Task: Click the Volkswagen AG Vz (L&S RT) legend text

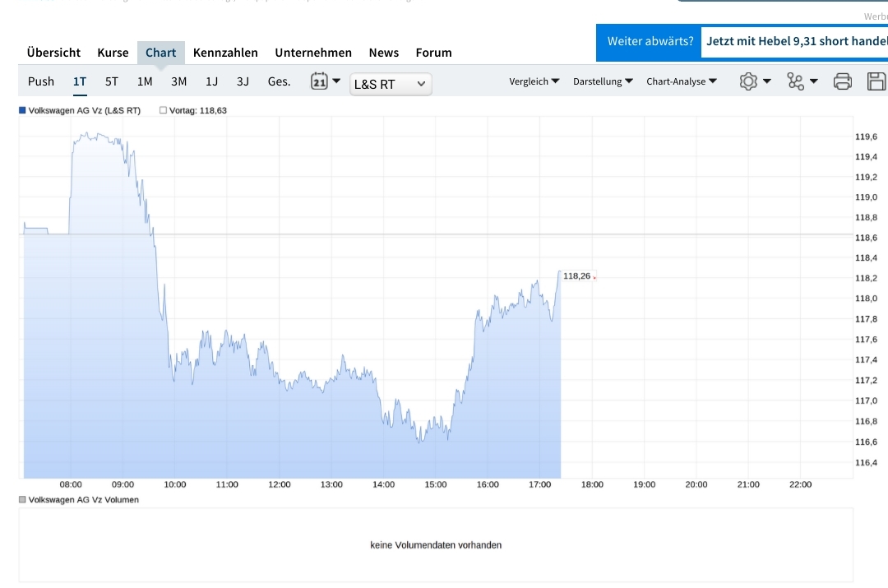Action: pos(85,110)
